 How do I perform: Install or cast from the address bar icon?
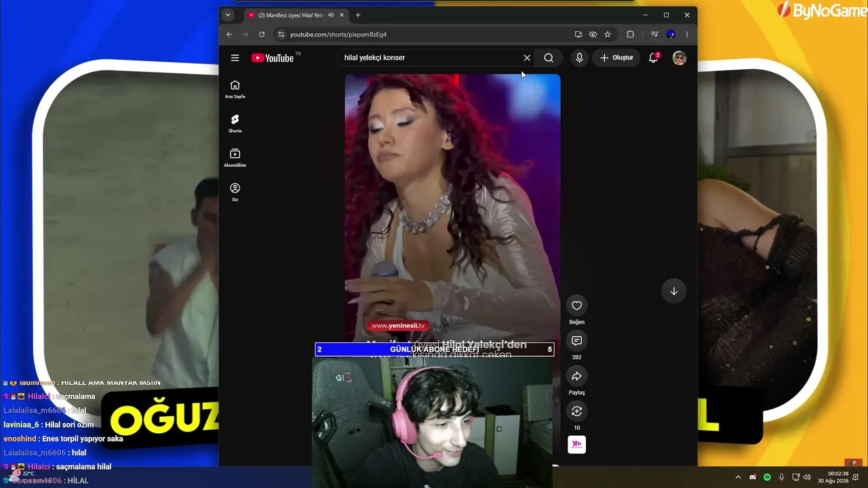[578, 35]
